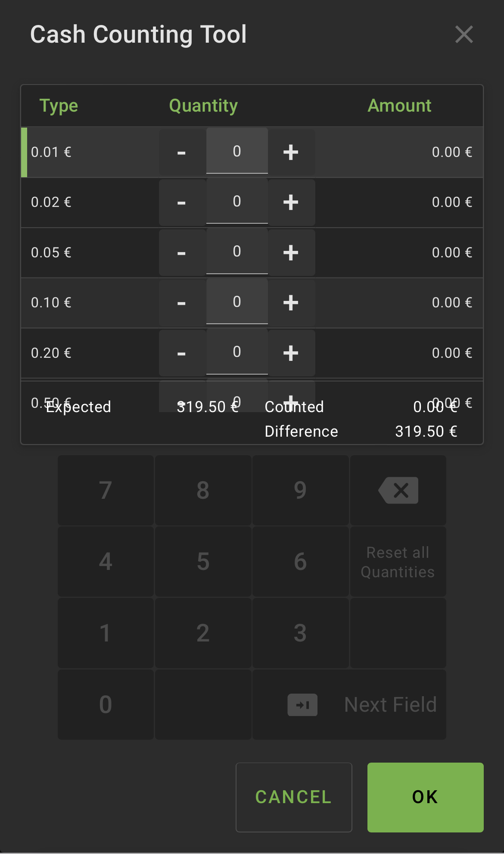Increase quantity for 0.01 € coins
Image resolution: width=504 pixels, height=854 pixels.
(291, 152)
